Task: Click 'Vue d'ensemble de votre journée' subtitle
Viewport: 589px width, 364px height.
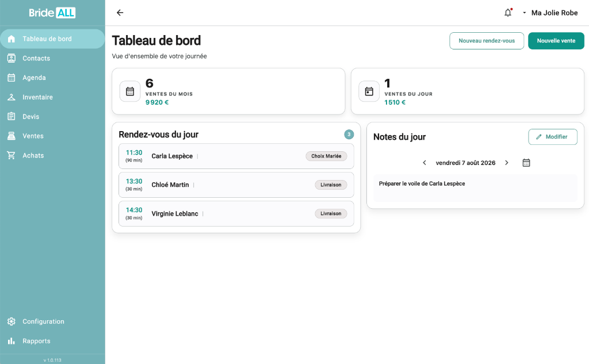Action: (x=159, y=56)
